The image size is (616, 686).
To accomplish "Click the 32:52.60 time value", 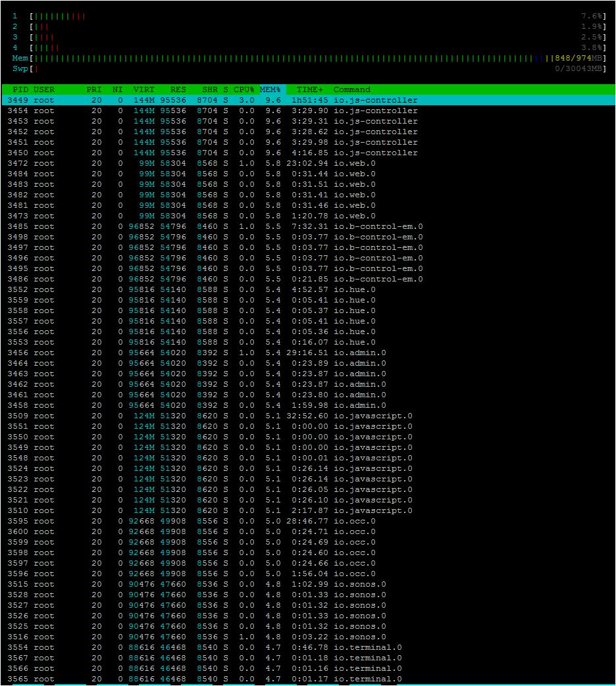I will click(307, 416).
